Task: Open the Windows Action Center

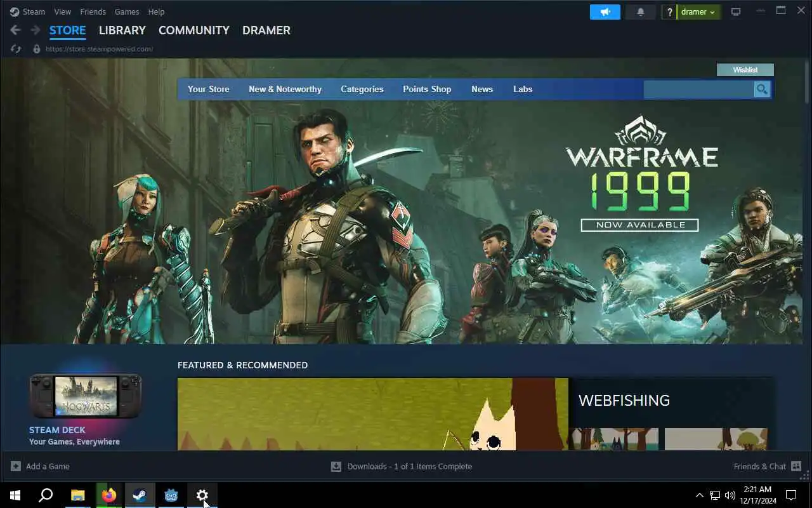Action: (x=791, y=495)
